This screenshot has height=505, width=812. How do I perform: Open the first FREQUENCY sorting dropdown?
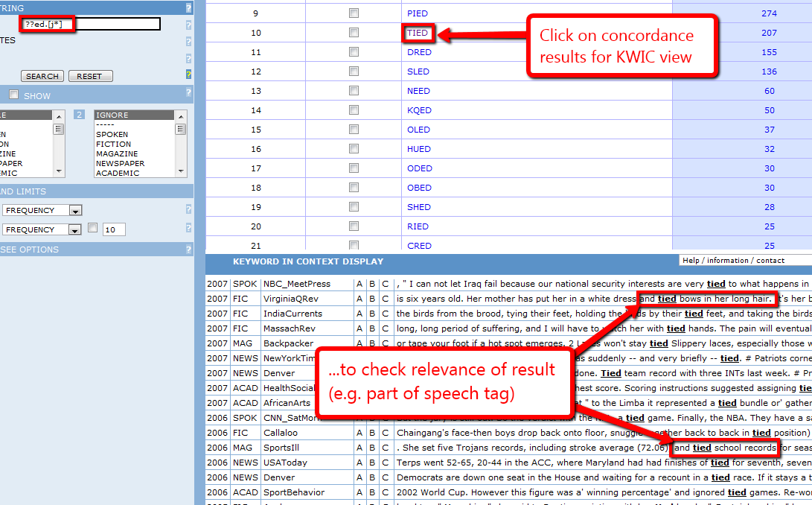point(42,210)
